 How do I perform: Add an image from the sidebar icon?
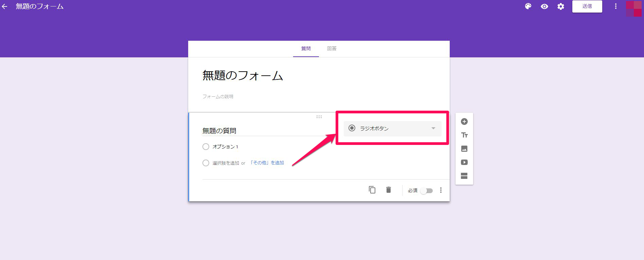[464, 149]
